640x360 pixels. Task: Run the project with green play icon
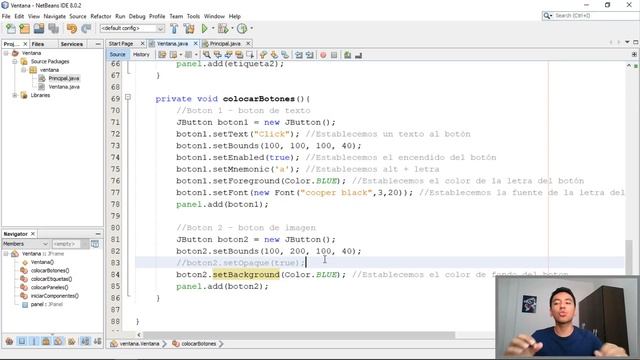[204, 29]
